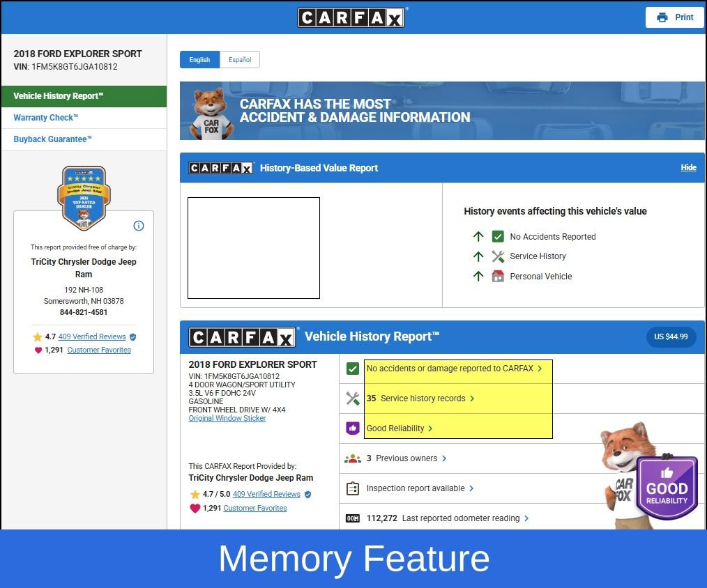Select the English language option
707x588 pixels.
(199, 60)
